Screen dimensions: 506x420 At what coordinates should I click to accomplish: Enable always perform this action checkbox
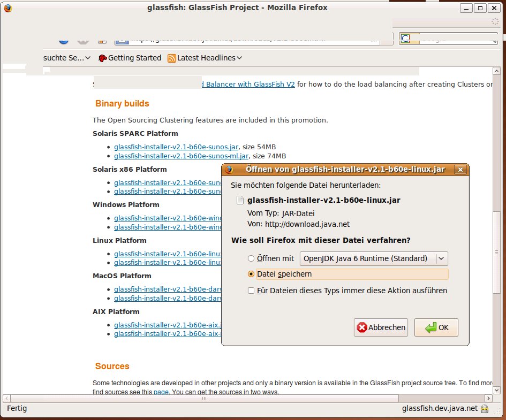pyautogui.click(x=251, y=291)
